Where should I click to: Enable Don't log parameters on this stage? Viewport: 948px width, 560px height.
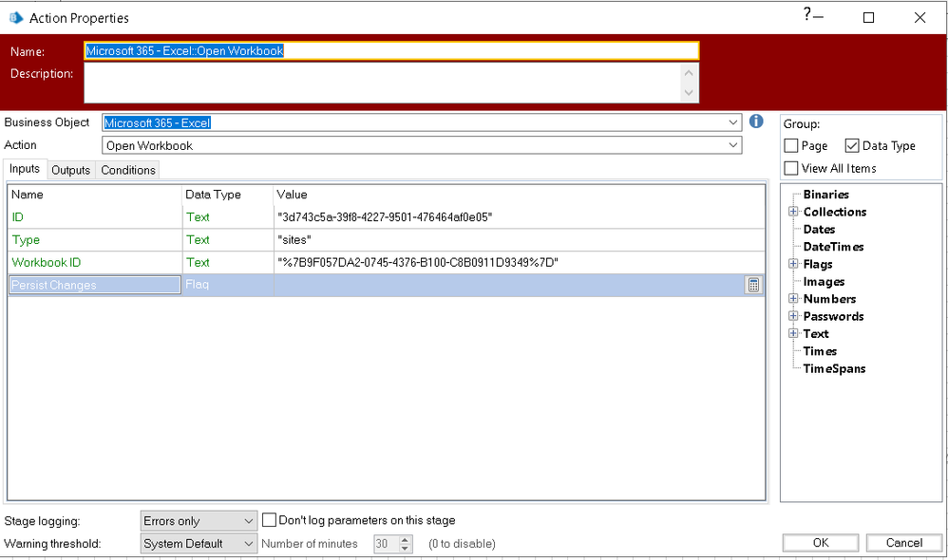[x=269, y=520]
